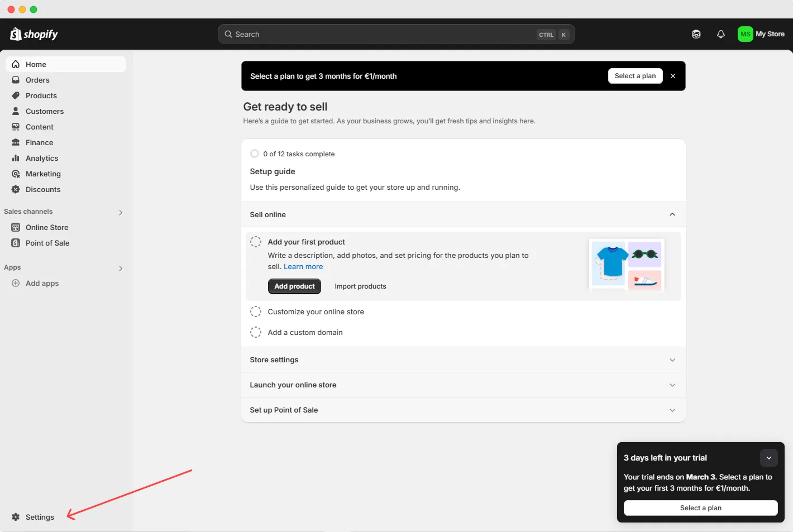The height and width of the screenshot is (532, 793).
Task: Open the Learn more link
Action: coord(303,266)
